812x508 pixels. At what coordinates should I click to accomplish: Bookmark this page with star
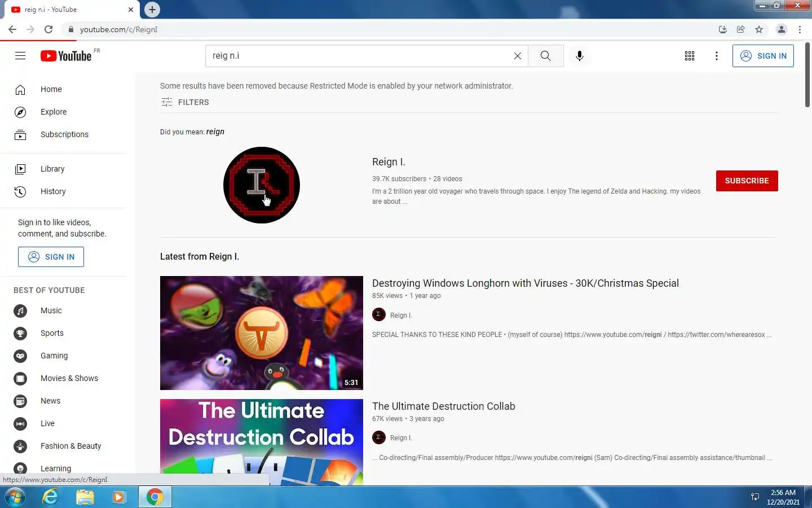[x=759, y=29]
